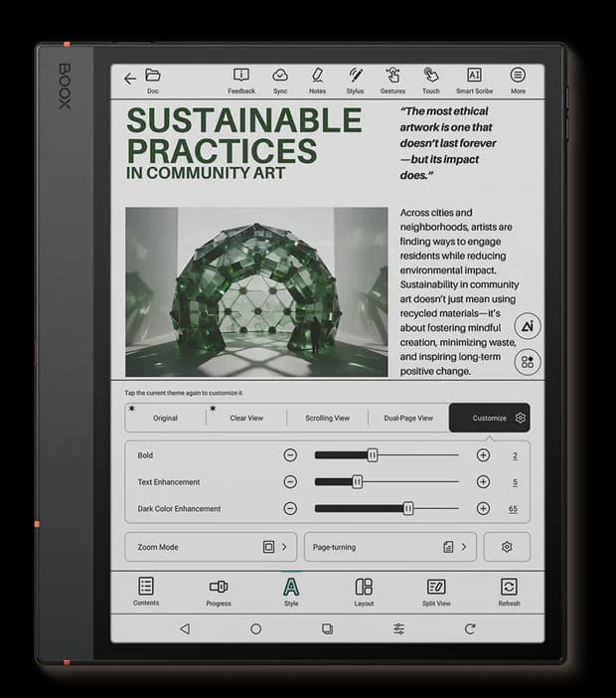Expand the Zoom Mode options
This screenshot has height=698, width=616.
pyautogui.click(x=212, y=547)
